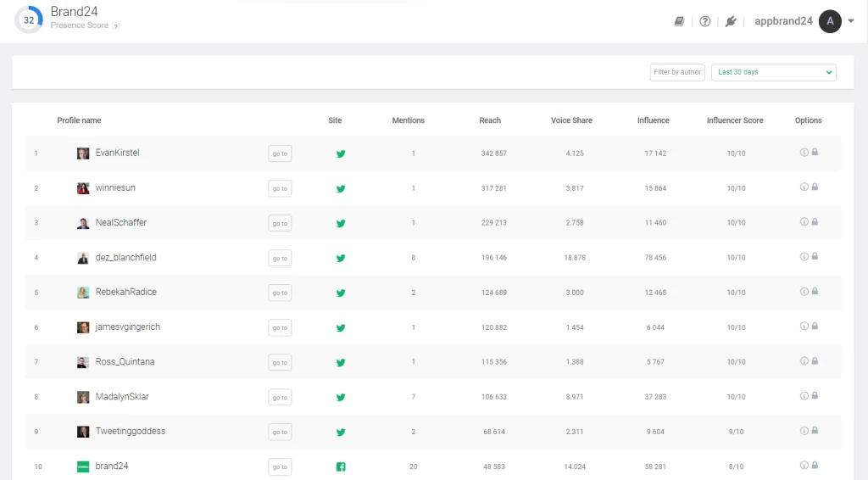Viewport: 868px width, 480px height.
Task: Click the lock icon for dez_blanchfield
Action: [x=815, y=257]
